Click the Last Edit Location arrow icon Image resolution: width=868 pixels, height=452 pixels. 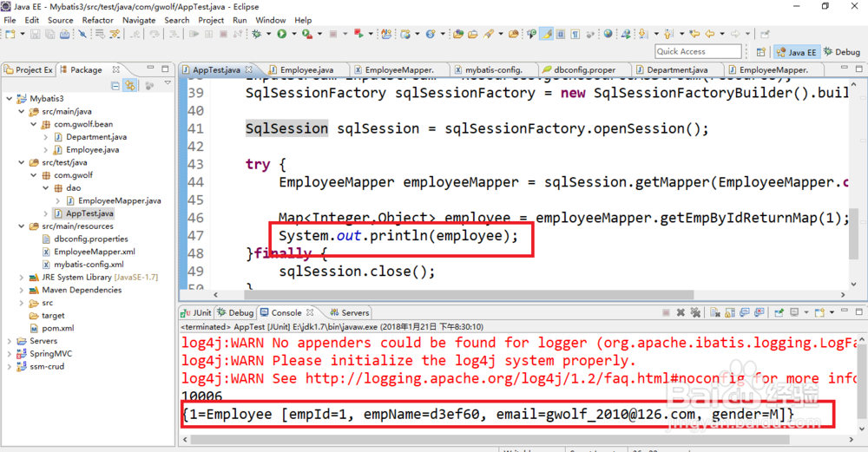click(x=694, y=35)
